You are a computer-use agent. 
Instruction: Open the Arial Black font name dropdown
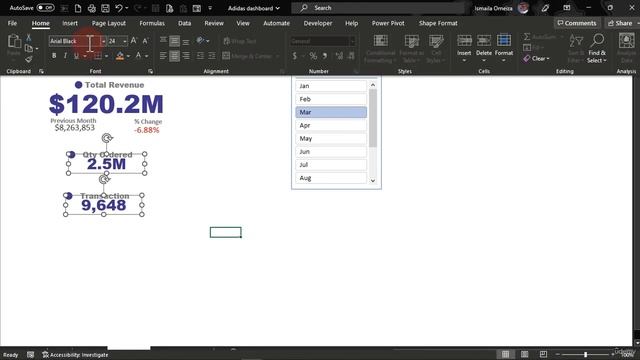pyautogui.click(x=103, y=41)
